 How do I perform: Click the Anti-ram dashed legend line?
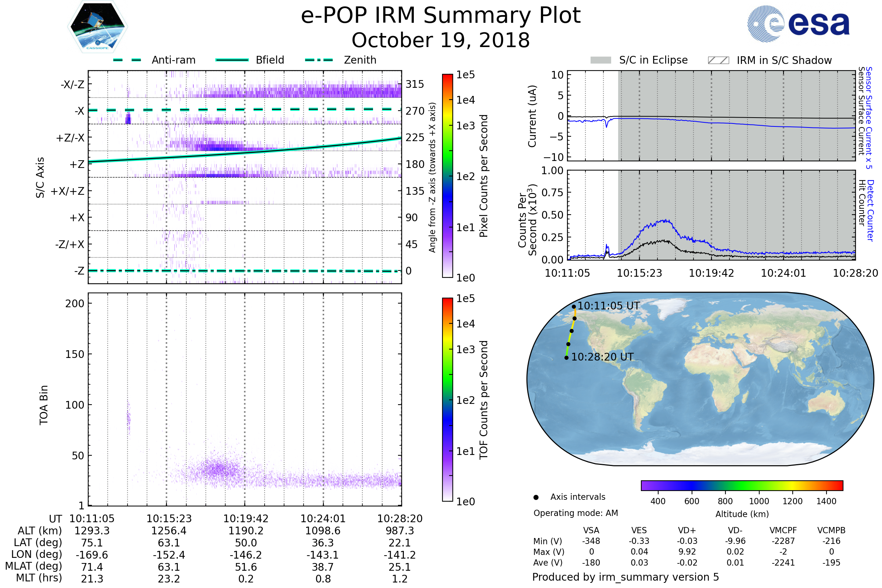point(127,60)
